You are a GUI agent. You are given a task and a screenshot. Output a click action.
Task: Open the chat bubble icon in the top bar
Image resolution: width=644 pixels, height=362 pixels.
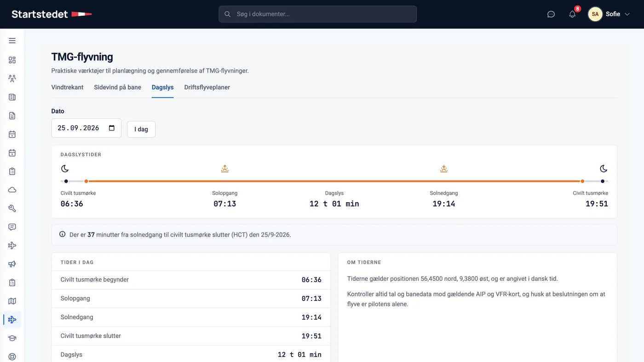tap(551, 14)
